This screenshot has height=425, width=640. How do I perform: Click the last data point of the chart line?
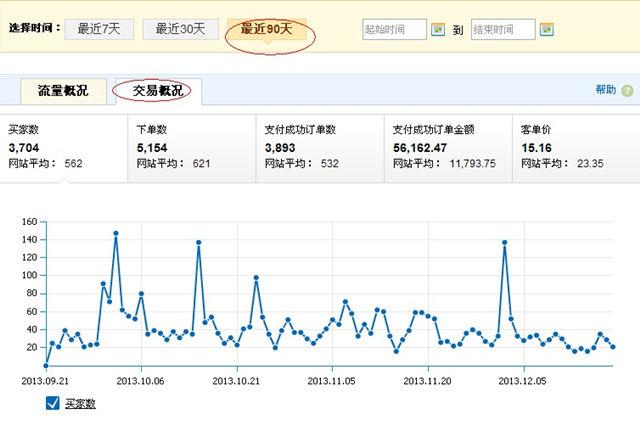click(613, 347)
